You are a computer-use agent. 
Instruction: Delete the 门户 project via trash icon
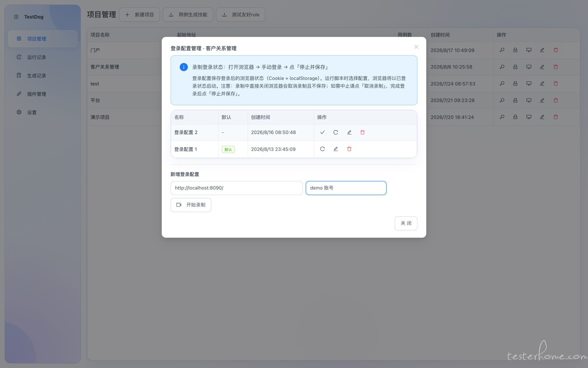click(x=556, y=50)
